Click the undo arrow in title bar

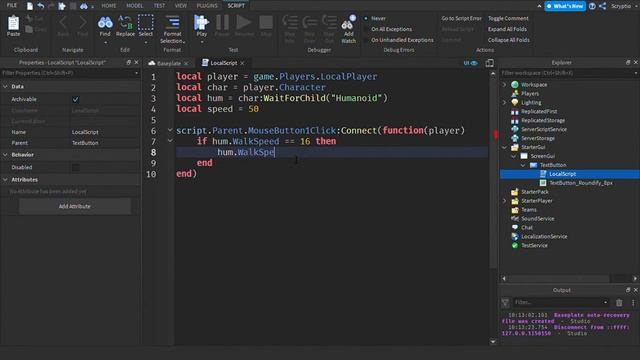coord(40,6)
